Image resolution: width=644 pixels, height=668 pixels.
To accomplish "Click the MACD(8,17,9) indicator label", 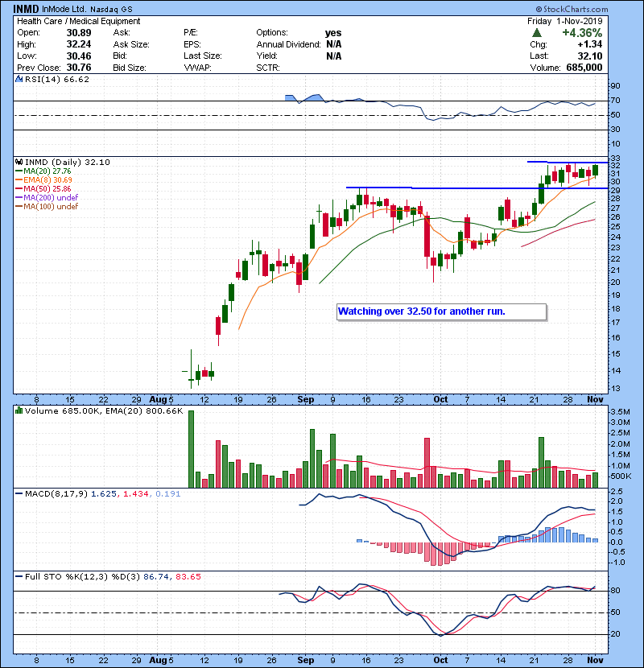I will click(x=56, y=494).
